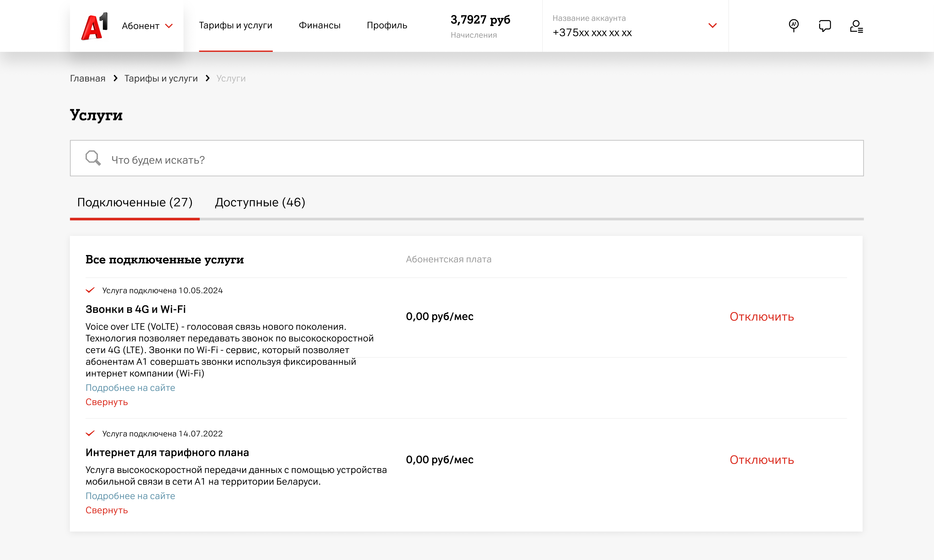Open the user profile menu icon

tap(856, 26)
